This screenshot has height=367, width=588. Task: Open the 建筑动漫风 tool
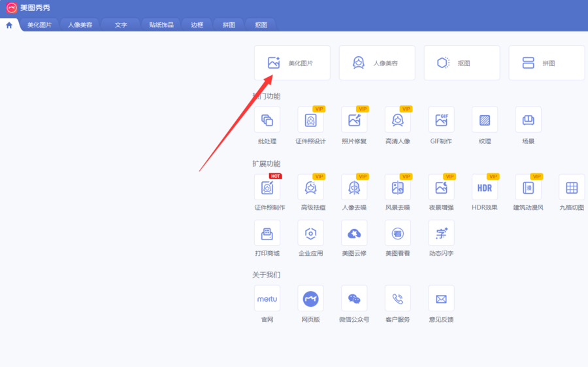pyautogui.click(x=528, y=187)
